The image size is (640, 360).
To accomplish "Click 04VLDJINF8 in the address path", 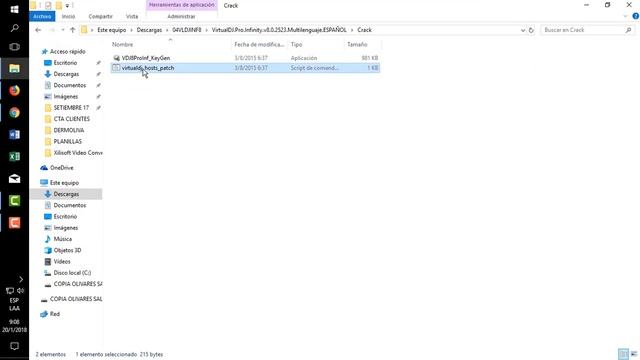I will [x=187, y=30].
